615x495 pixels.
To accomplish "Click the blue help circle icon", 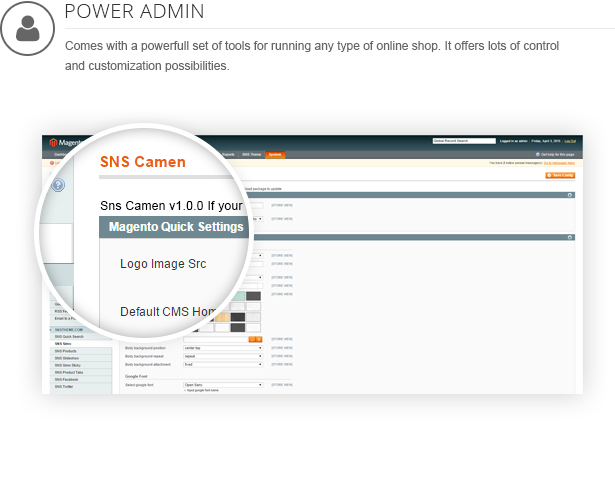I will (58, 185).
